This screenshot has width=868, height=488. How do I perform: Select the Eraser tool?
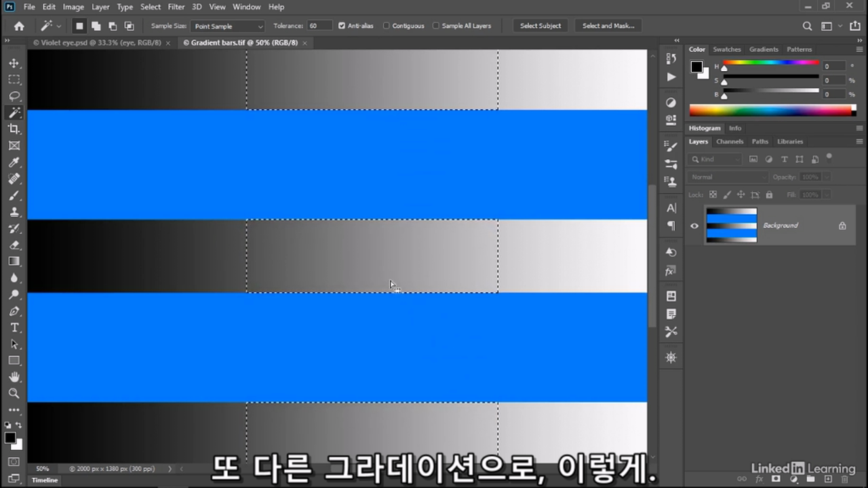(x=14, y=245)
